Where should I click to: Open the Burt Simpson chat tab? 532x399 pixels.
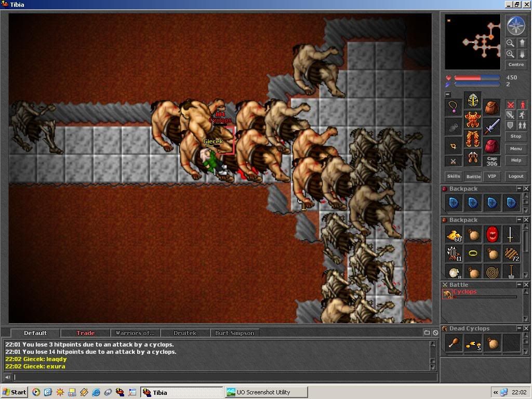point(235,333)
